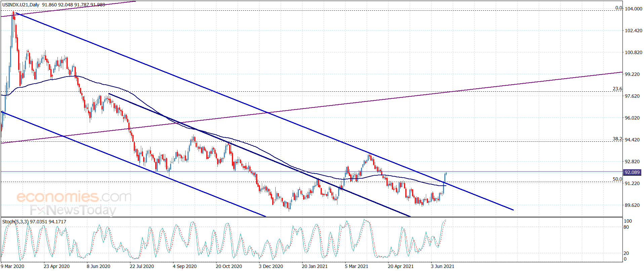The width and height of the screenshot is (644, 271).
Task: Click the current price label 92.089
Action: pos(632,172)
